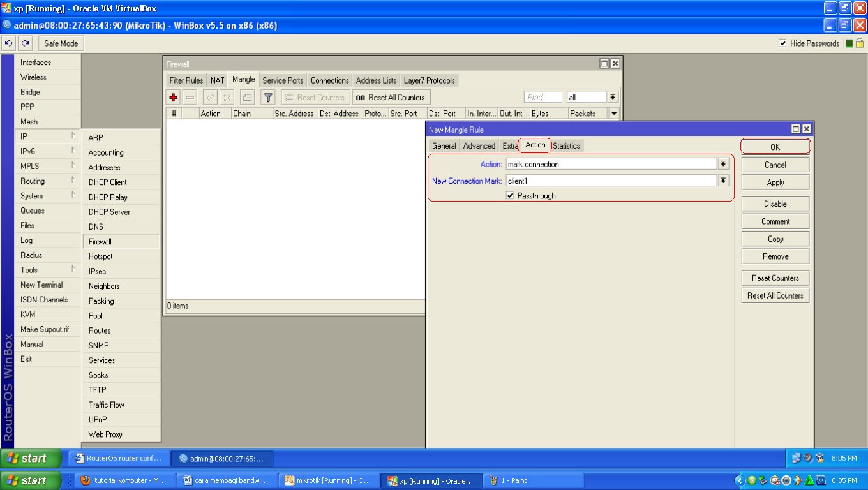This screenshot has height=490, width=868.
Task: Click the outer host Start button
Action: 31,480
